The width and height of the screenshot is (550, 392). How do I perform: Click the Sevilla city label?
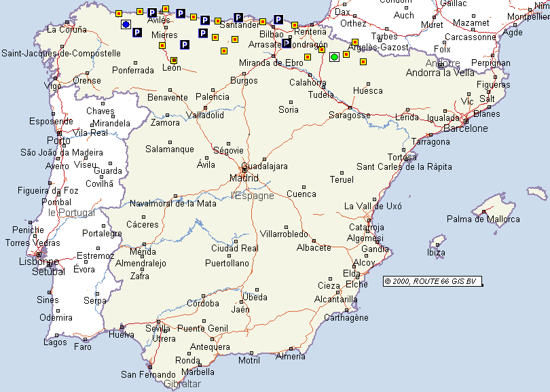(x=158, y=329)
